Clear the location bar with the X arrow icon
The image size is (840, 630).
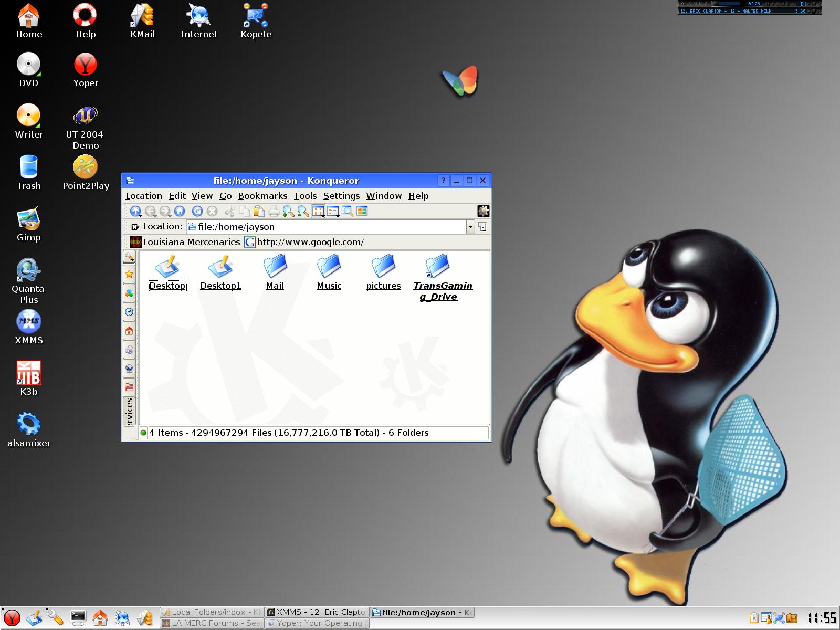(x=135, y=227)
